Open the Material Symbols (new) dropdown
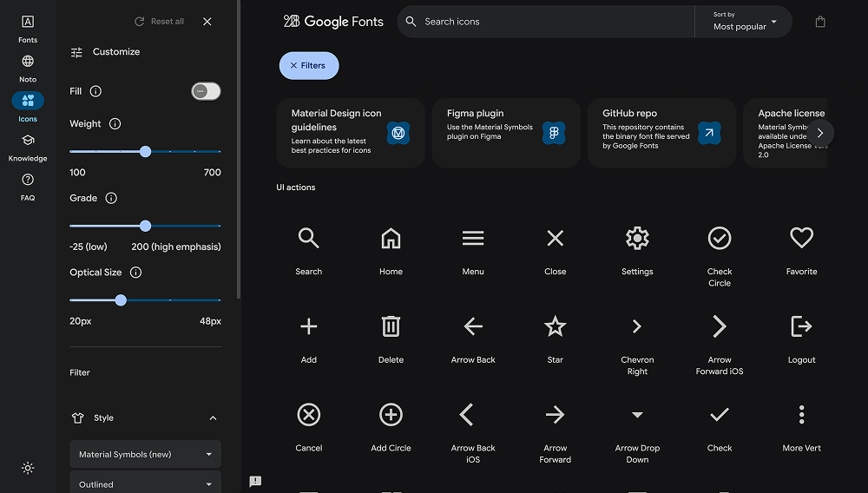 click(145, 454)
